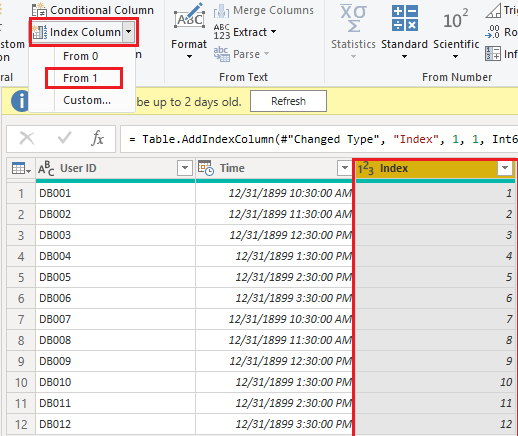The height and width of the screenshot is (436, 518).
Task: Select the Index column header
Action: pos(435,169)
